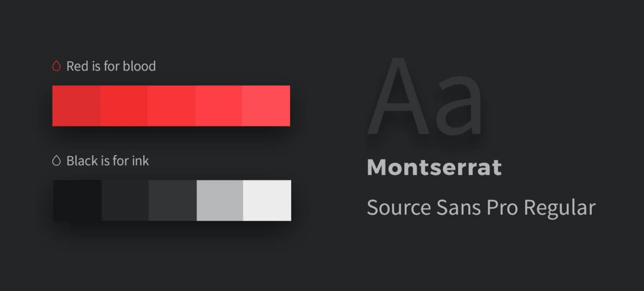The height and width of the screenshot is (291, 644).
Task: Click the Montserrat font name
Action: (x=434, y=167)
